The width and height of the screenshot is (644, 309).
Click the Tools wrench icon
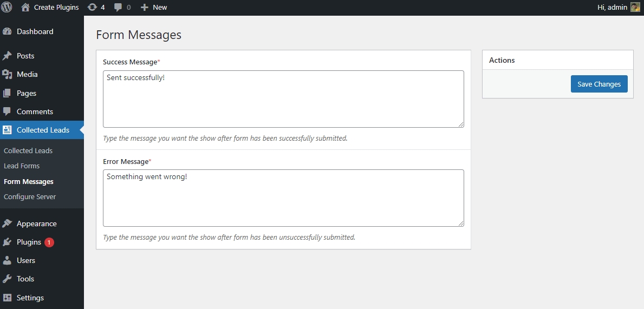pyautogui.click(x=7, y=279)
